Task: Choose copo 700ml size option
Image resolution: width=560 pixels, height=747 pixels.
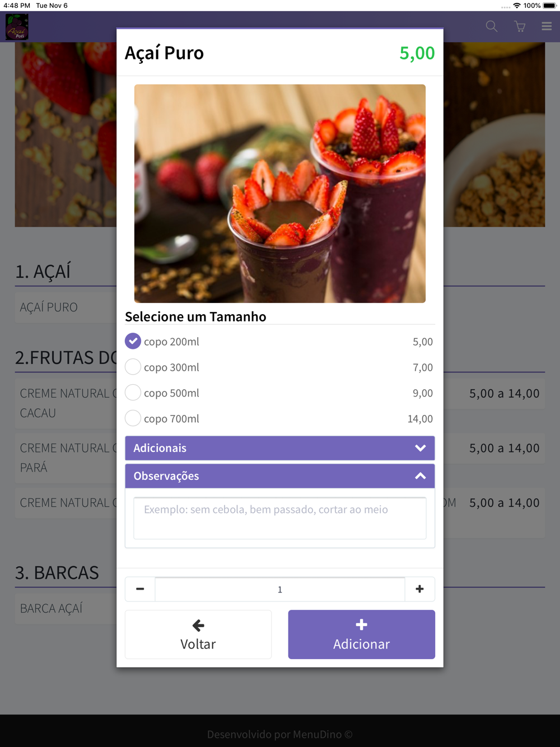Action: tap(279, 419)
